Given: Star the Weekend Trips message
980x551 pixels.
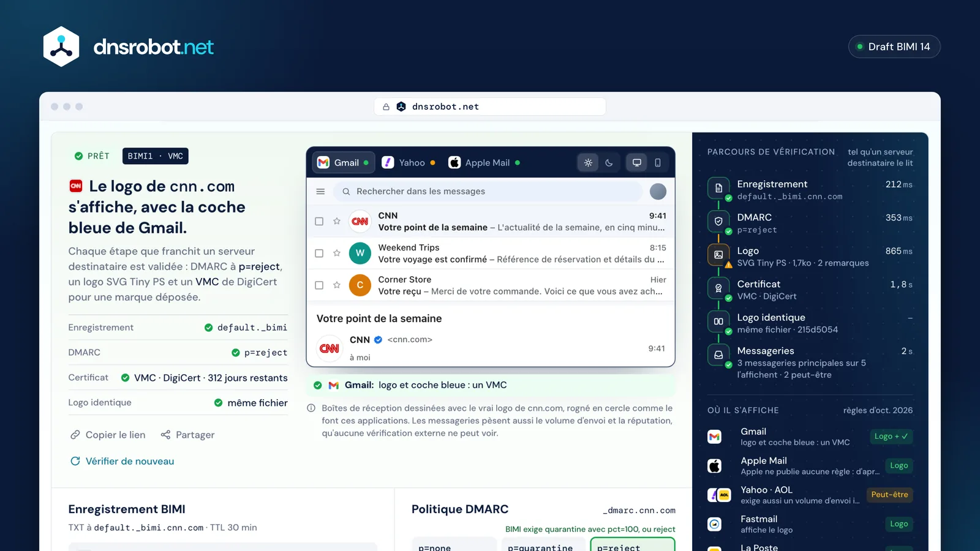Looking at the screenshot, I should pyautogui.click(x=337, y=253).
